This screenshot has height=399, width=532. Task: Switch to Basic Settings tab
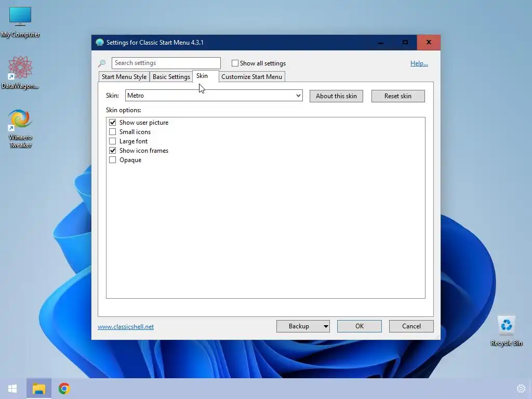click(x=171, y=77)
